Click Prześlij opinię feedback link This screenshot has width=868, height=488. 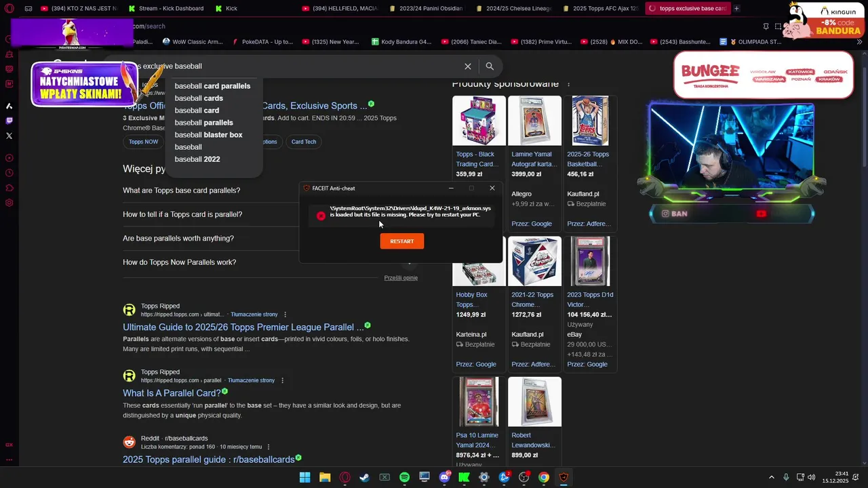[401, 278]
